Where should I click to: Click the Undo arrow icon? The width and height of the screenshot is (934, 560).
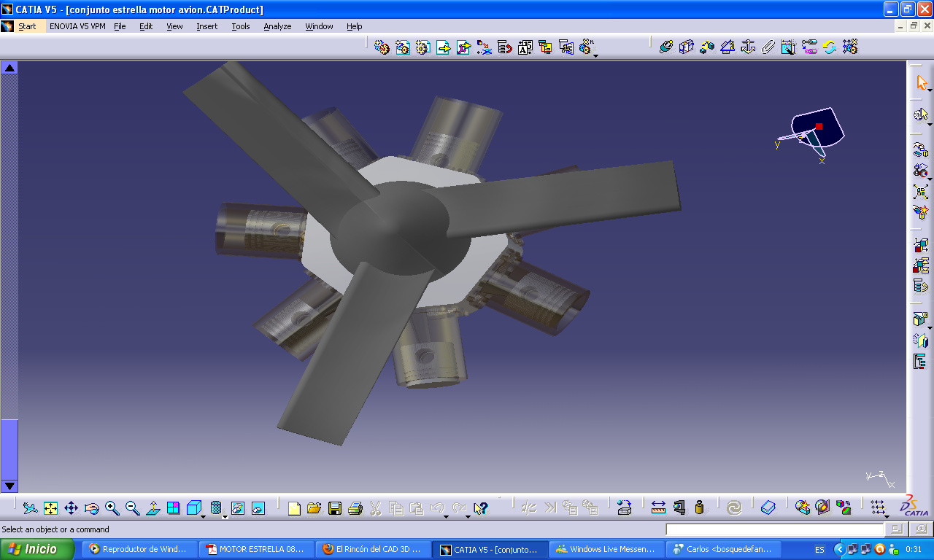[x=436, y=508]
